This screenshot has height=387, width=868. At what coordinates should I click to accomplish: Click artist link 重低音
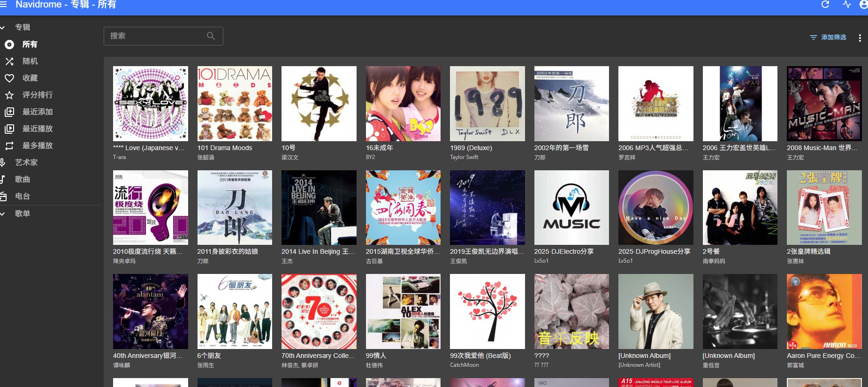tap(711, 365)
